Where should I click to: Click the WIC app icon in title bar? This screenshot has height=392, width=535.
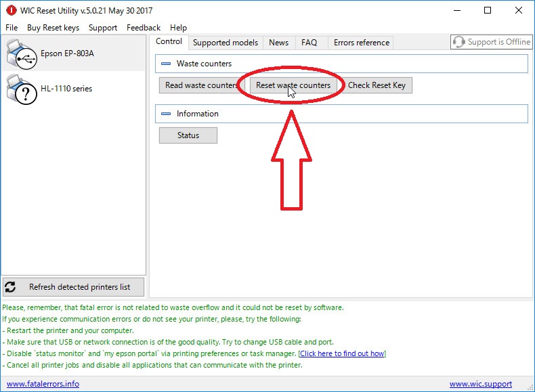(11, 10)
